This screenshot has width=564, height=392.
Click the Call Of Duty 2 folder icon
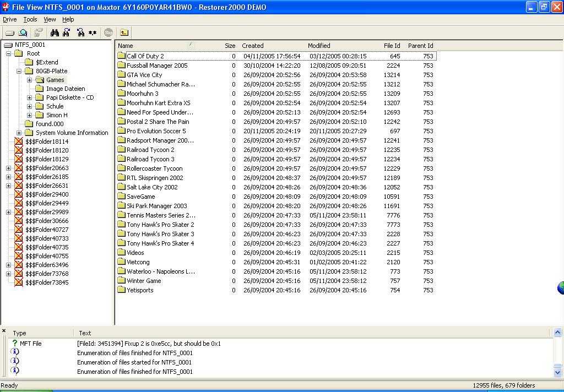pyautogui.click(x=121, y=56)
